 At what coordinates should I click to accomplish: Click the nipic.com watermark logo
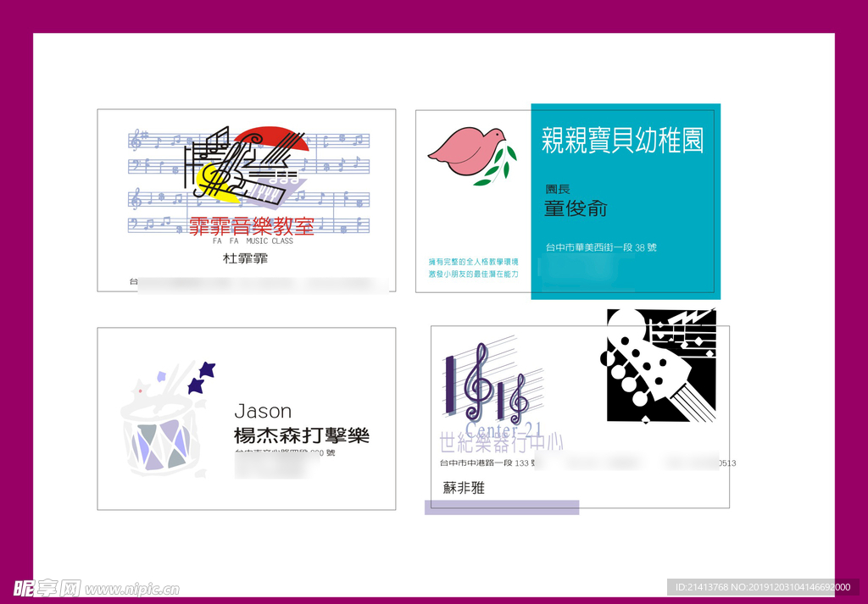pyautogui.click(x=95, y=588)
